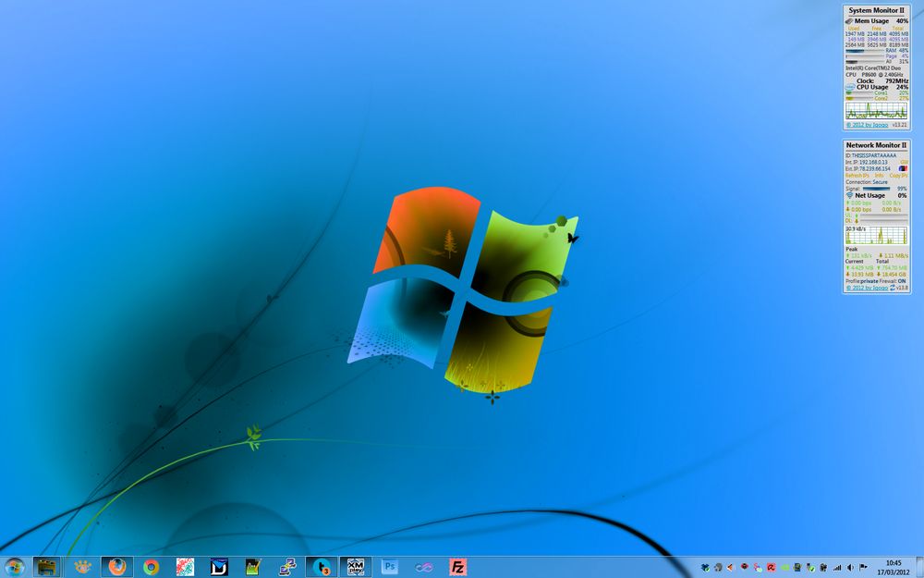
Task: Open Windows Explorer from the taskbar
Action: (46, 567)
